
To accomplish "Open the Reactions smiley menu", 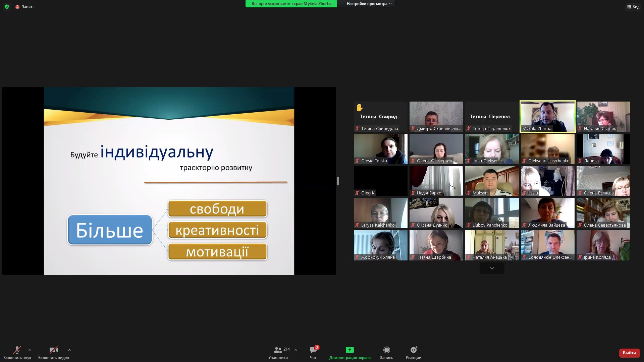I will point(413,350).
